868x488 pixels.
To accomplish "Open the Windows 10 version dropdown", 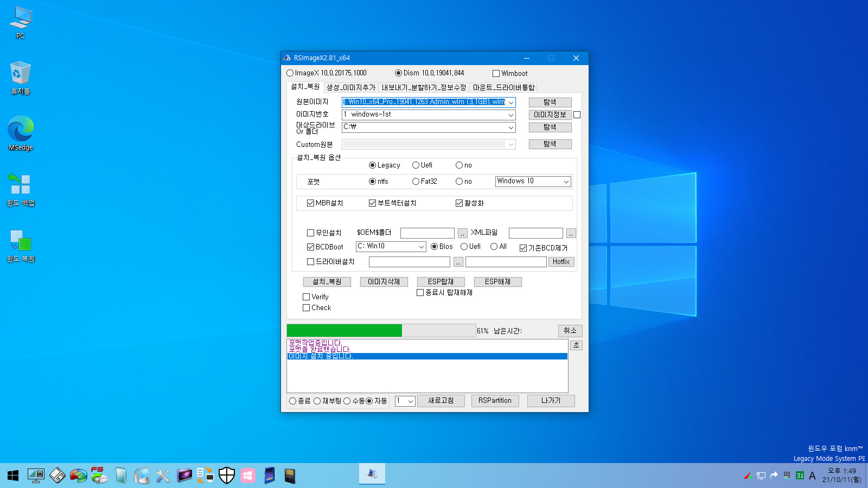I will point(566,182).
